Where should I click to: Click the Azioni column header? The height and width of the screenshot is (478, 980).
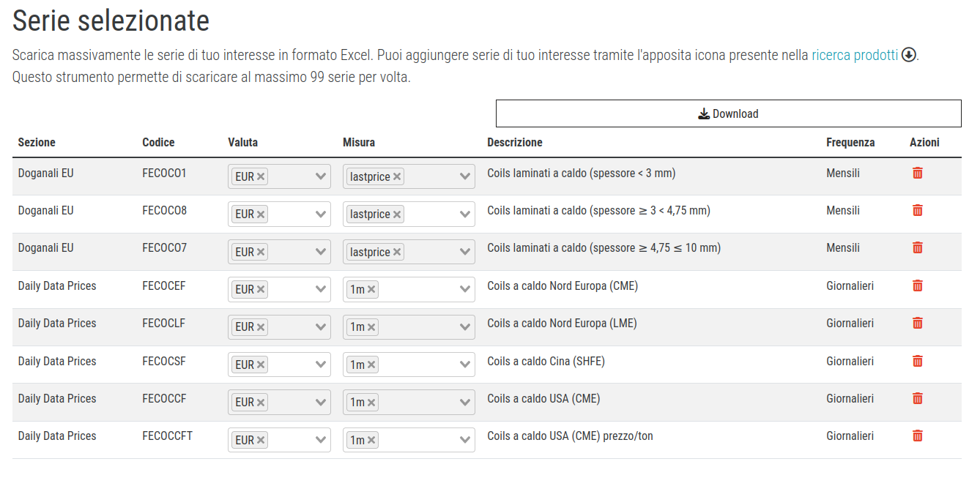click(924, 142)
